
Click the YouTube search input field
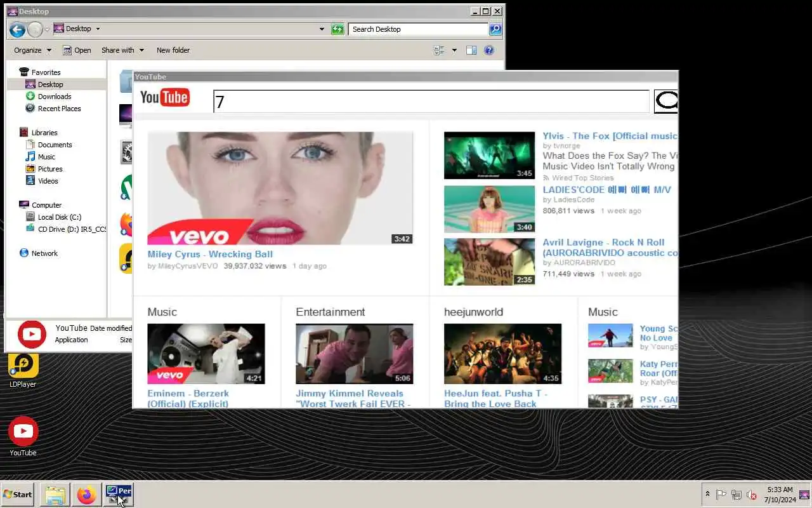431,102
